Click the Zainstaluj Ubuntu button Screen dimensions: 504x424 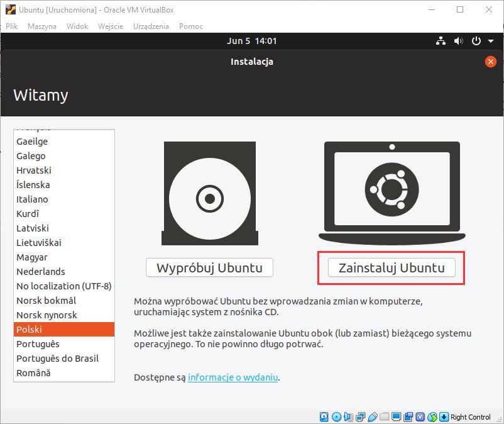pos(392,267)
